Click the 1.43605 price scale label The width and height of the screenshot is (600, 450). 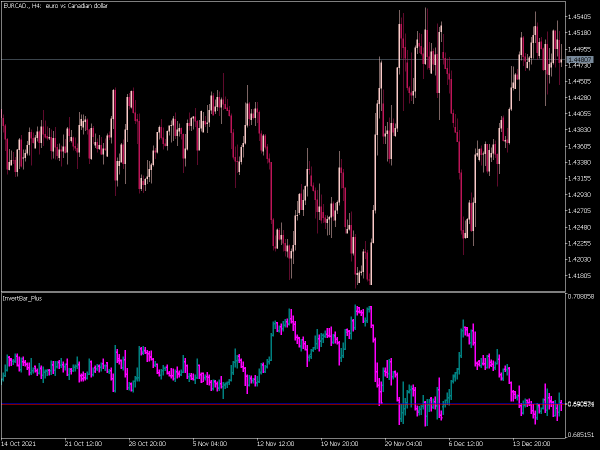point(580,146)
